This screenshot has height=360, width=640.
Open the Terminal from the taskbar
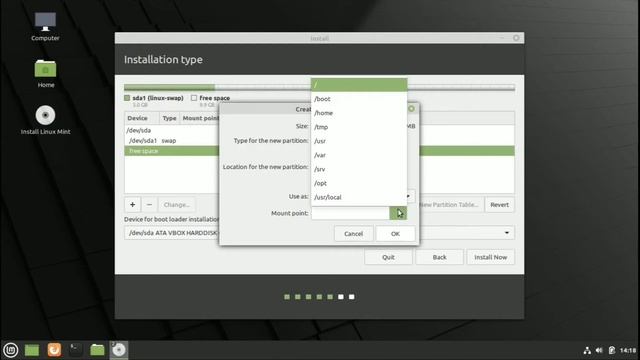coord(76,350)
